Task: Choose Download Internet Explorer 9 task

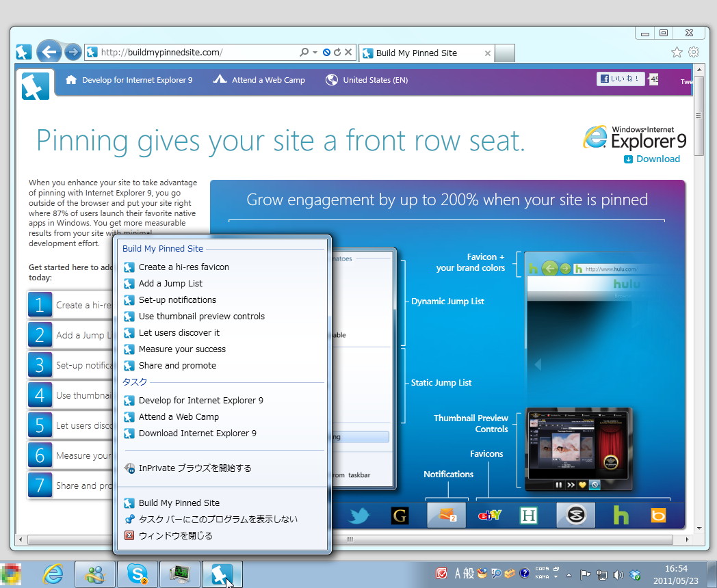Action: click(222, 433)
